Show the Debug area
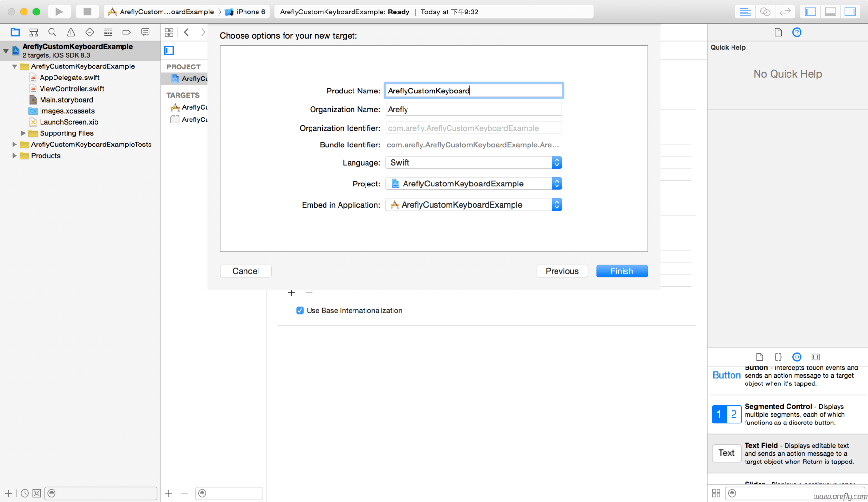 (x=830, y=12)
